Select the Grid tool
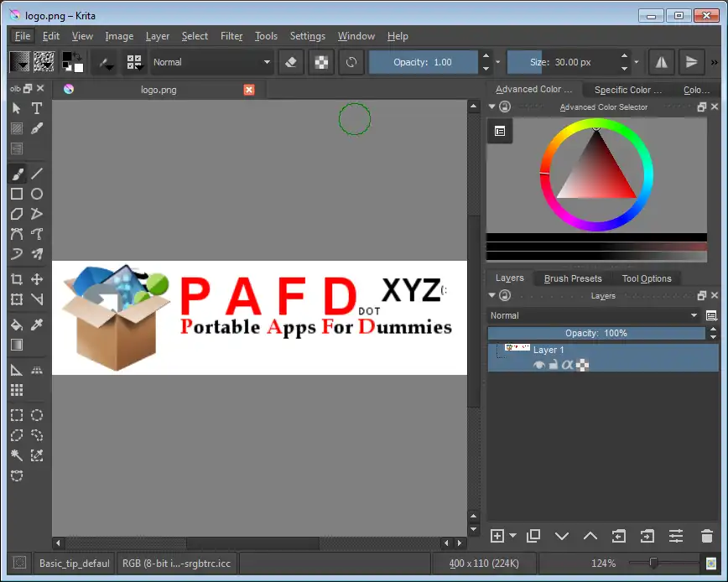 click(17, 390)
